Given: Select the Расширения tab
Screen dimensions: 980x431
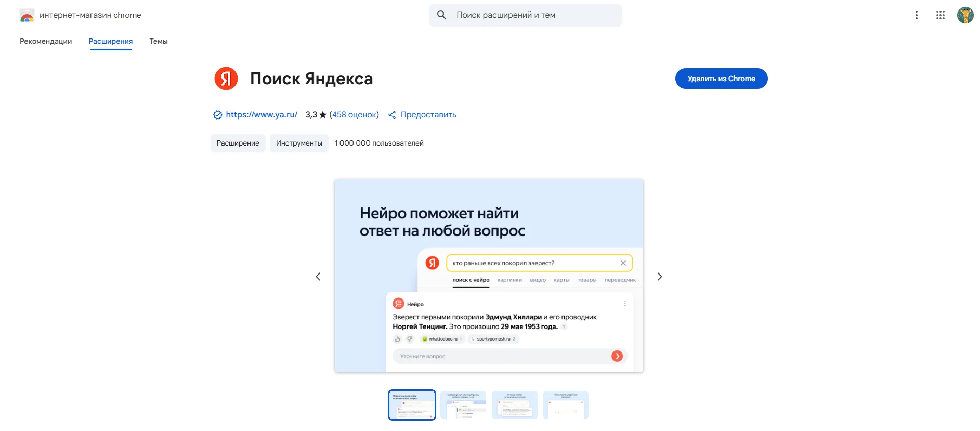Looking at the screenshot, I should (111, 41).
